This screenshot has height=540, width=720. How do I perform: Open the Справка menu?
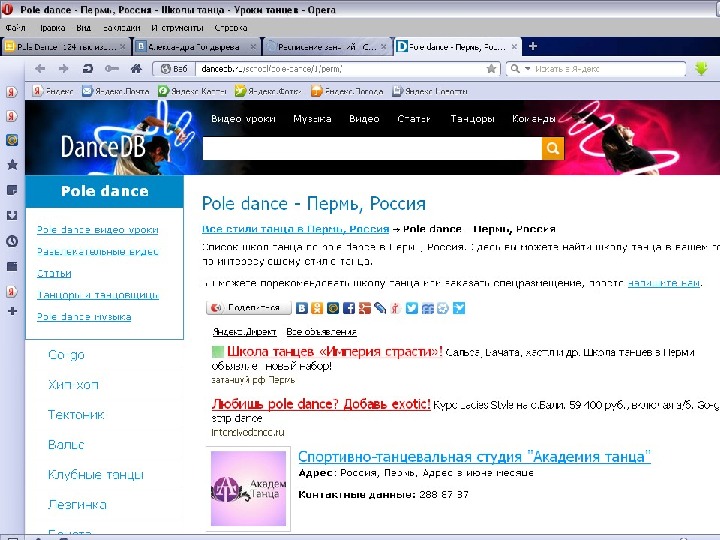pyautogui.click(x=231, y=28)
